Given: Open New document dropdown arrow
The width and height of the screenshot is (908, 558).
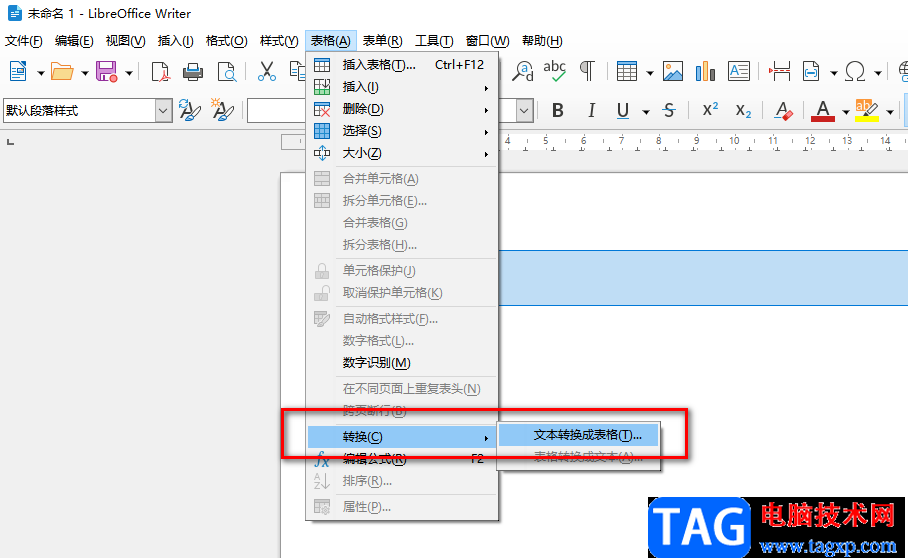Looking at the screenshot, I should click(41, 73).
